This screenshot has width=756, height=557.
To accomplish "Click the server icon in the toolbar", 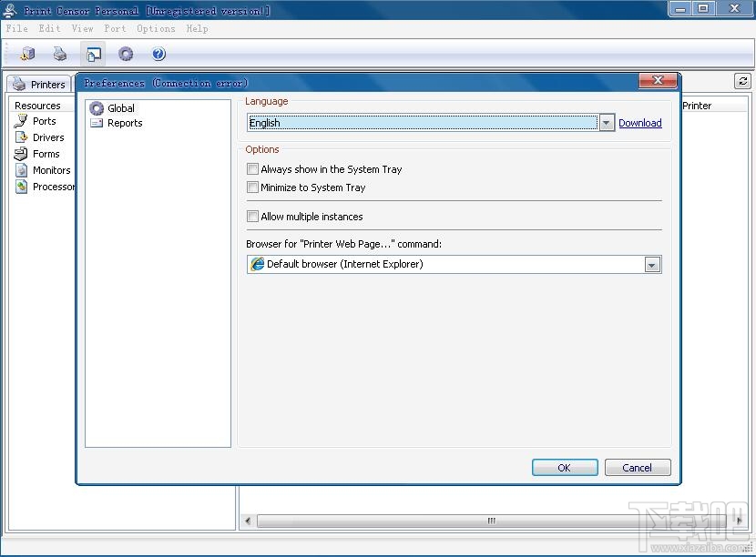I will click(x=27, y=54).
